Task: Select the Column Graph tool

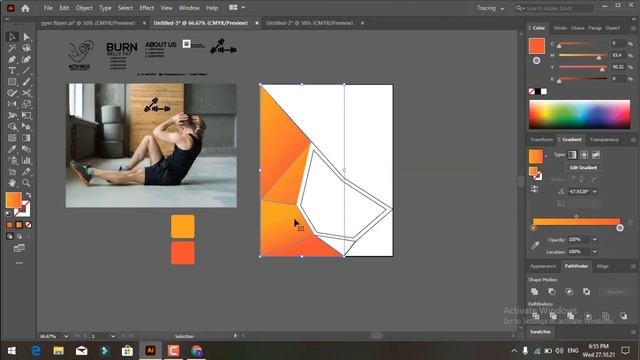Action: (27, 160)
